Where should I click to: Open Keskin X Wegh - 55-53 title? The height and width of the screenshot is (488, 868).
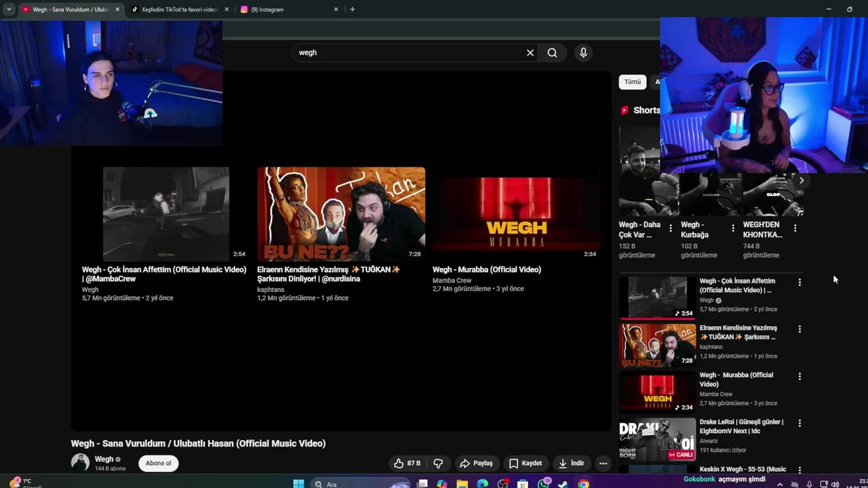(743, 469)
